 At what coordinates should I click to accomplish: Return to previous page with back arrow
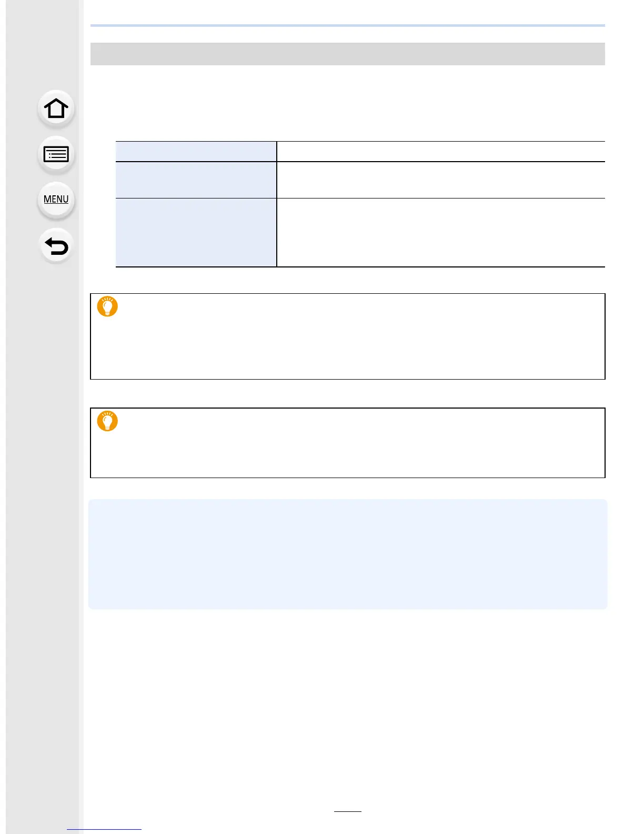click(x=56, y=246)
